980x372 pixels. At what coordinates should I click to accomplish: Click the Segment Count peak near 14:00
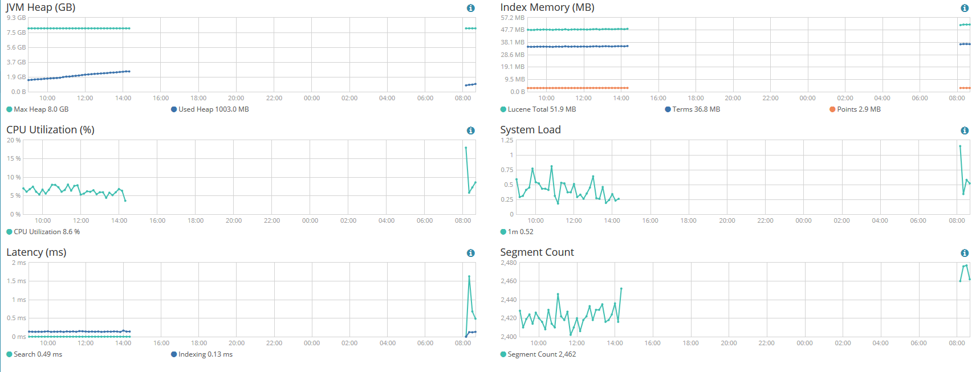621,288
